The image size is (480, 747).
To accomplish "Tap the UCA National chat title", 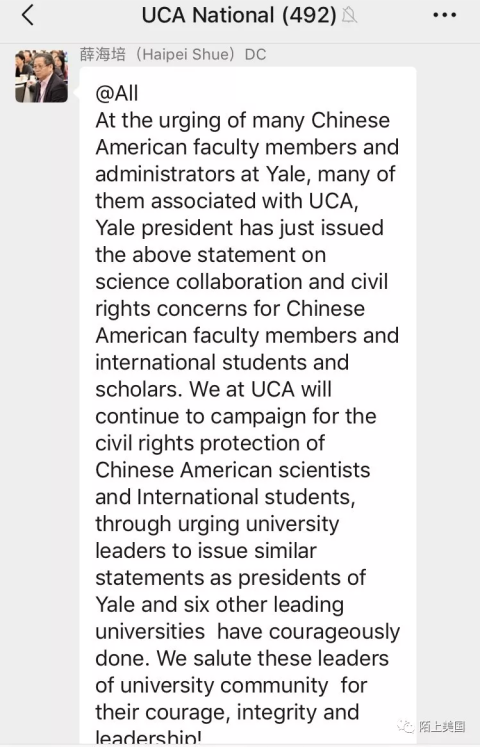I will [239, 15].
